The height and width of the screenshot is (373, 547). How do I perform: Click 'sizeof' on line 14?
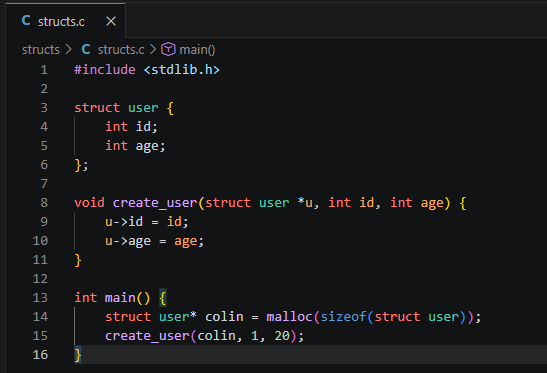coord(343,317)
